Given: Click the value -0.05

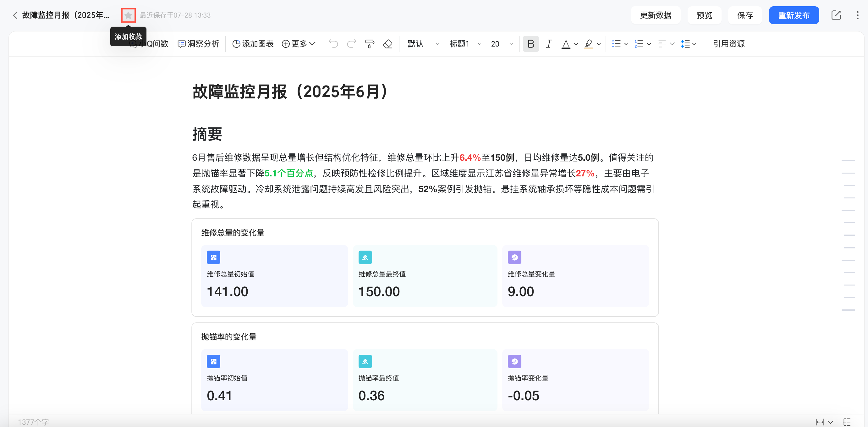Looking at the screenshot, I should [x=523, y=396].
